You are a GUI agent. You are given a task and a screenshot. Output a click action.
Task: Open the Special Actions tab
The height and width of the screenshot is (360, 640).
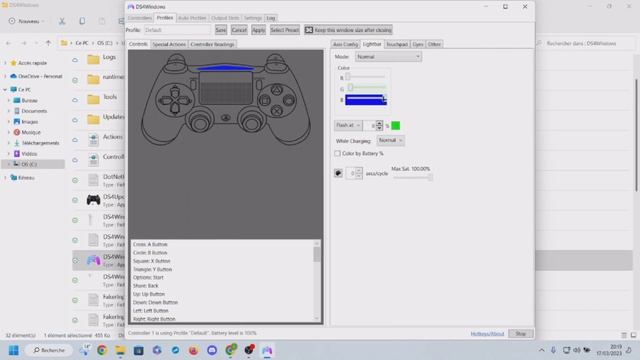[x=169, y=44]
